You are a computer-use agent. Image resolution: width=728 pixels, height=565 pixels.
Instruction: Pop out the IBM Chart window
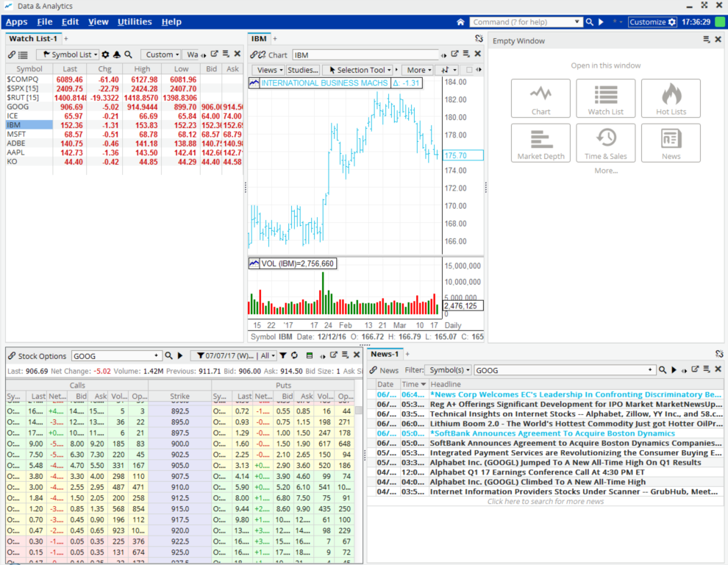coord(455,54)
